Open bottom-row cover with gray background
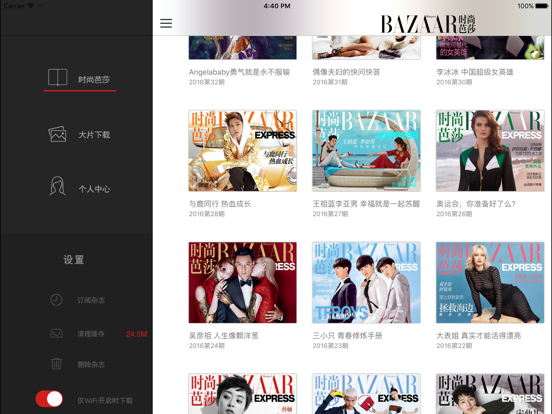The image size is (552, 414). click(490, 394)
